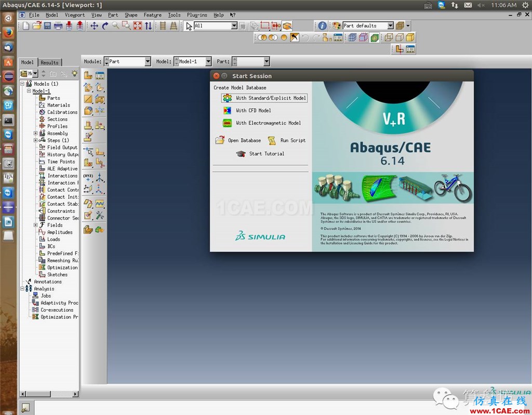532x415 pixels.
Task: Select the Create Datum Point XYZ tool
Action: point(88,178)
